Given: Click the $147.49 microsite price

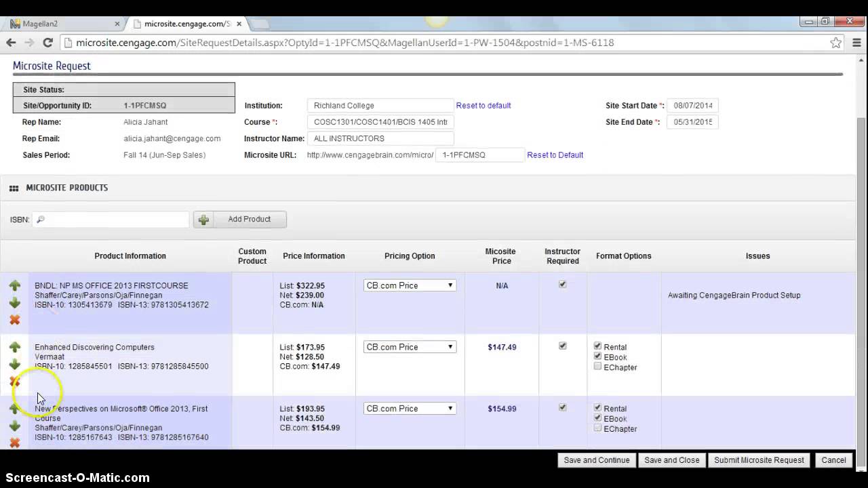Looking at the screenshot, I should pyautogui.click(x=502, y=348).
